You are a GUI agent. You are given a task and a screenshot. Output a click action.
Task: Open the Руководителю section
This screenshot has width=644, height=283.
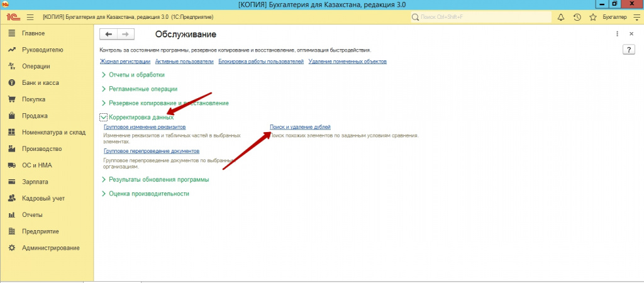click(x=43, y=50)
